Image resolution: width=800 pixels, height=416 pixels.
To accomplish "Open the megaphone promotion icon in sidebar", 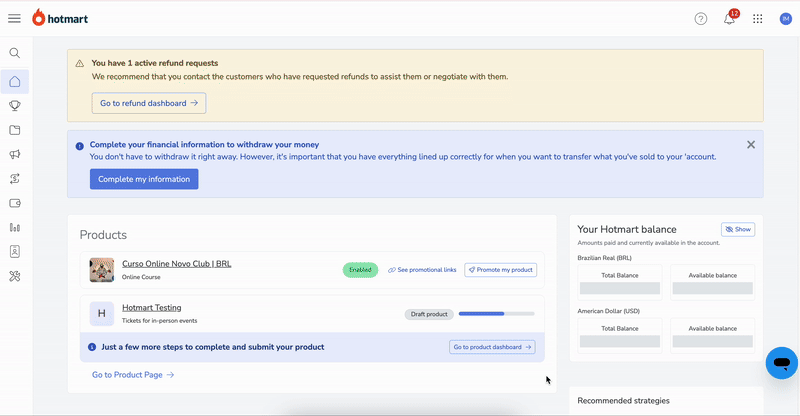I will [x=15, y=154].
